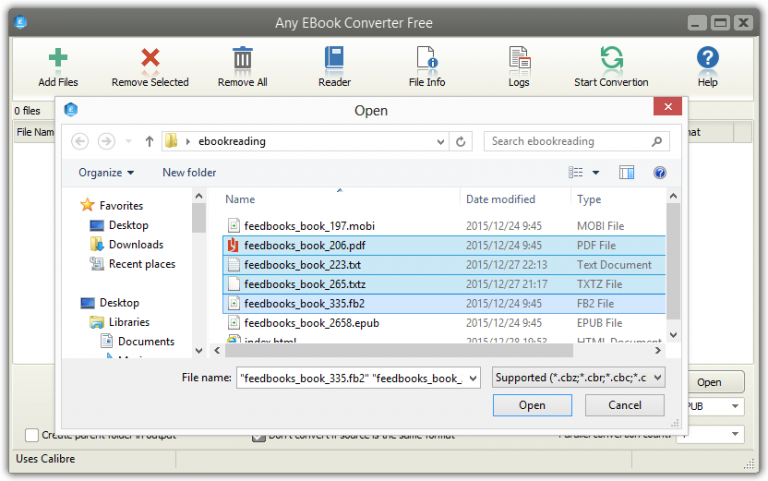Click the navigation pane scrollbar down arrow

[x=199, y=350]
